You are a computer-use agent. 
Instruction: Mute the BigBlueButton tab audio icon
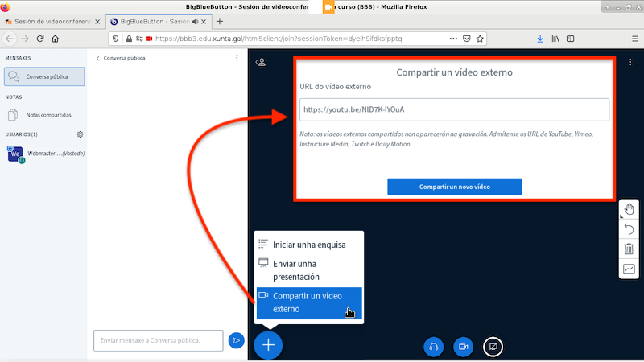[196, 22]
